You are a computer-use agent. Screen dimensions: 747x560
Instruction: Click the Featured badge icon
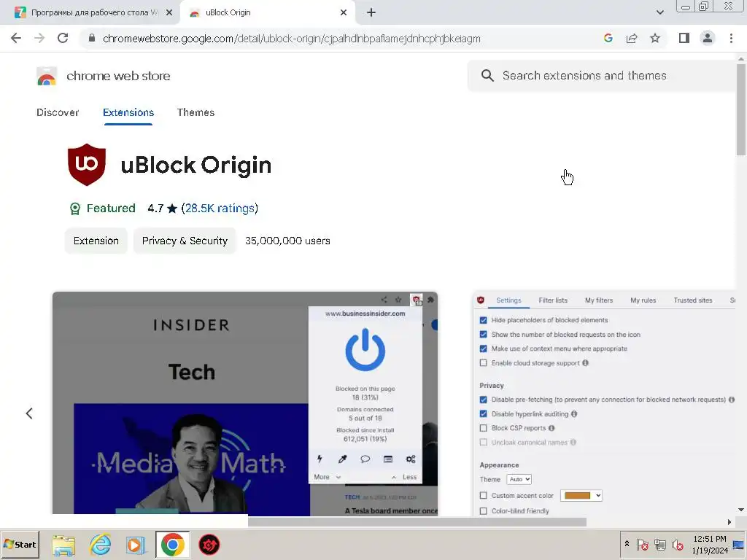click(75, 209)
